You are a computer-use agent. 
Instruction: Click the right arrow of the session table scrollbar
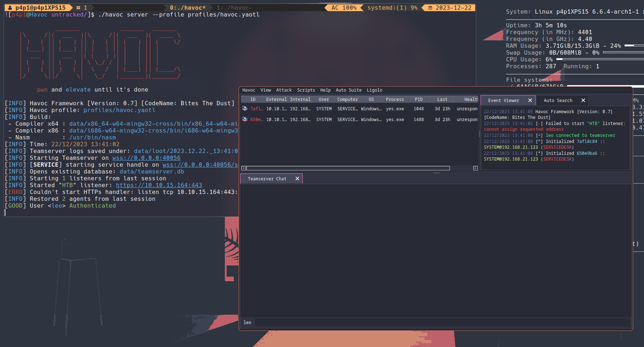click(476, 168)
